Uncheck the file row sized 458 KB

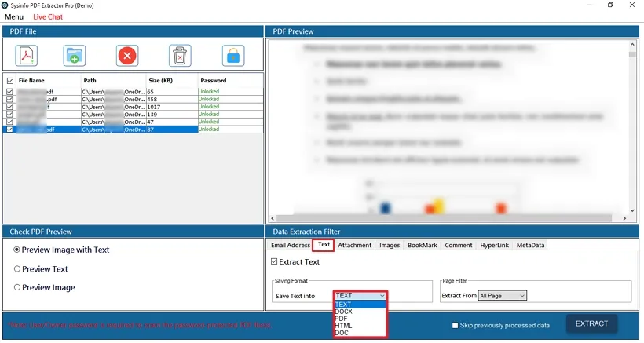click(10, 99)
